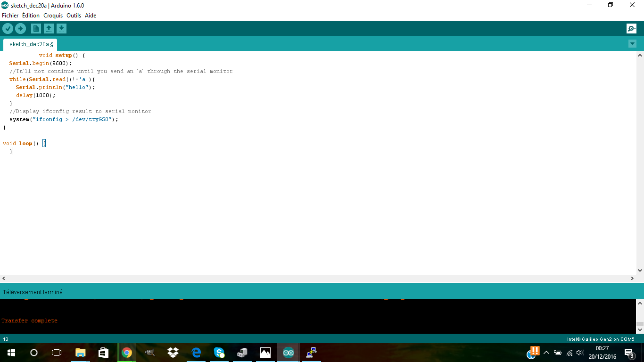Open the Serial Monitor magnifier icon

tap(631, 29)
